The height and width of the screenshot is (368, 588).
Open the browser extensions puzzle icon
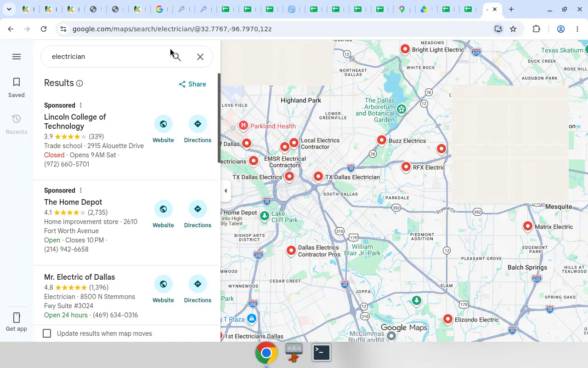tap(537, 29)
